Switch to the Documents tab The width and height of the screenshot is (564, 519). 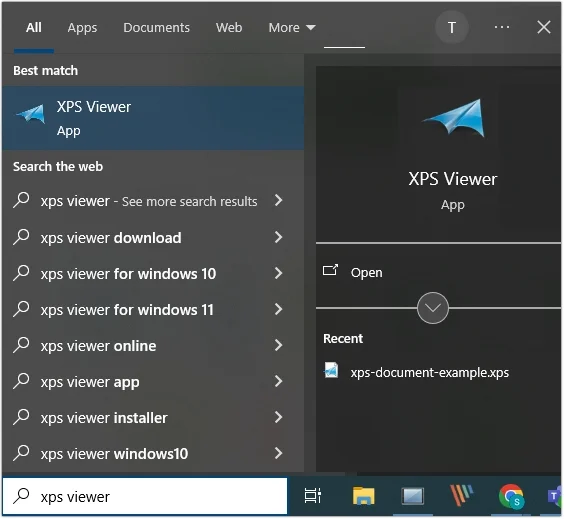[x=156, y=28]
